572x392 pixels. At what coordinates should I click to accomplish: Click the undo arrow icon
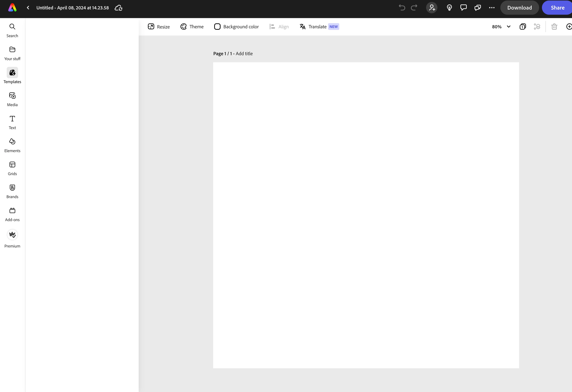(402, 8)
